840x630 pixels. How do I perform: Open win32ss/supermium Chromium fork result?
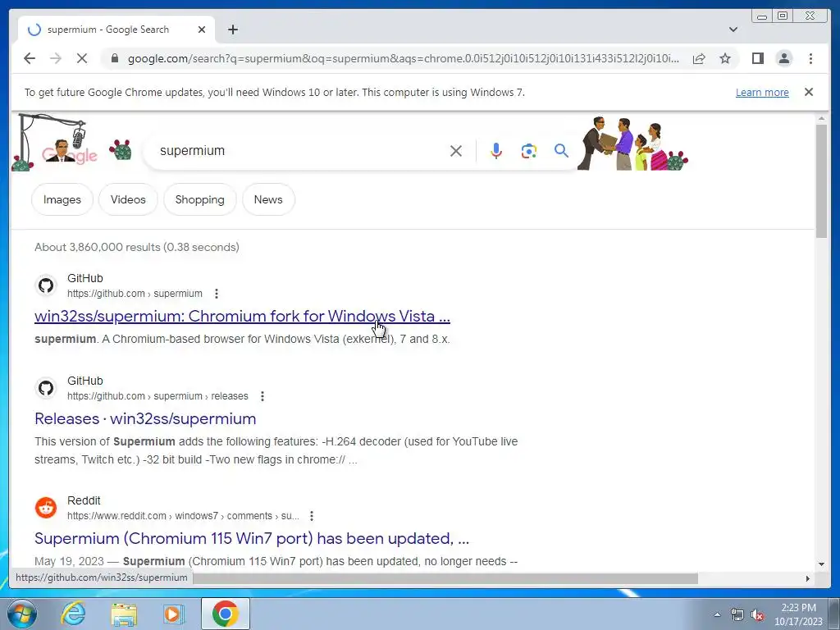point(242,316)
